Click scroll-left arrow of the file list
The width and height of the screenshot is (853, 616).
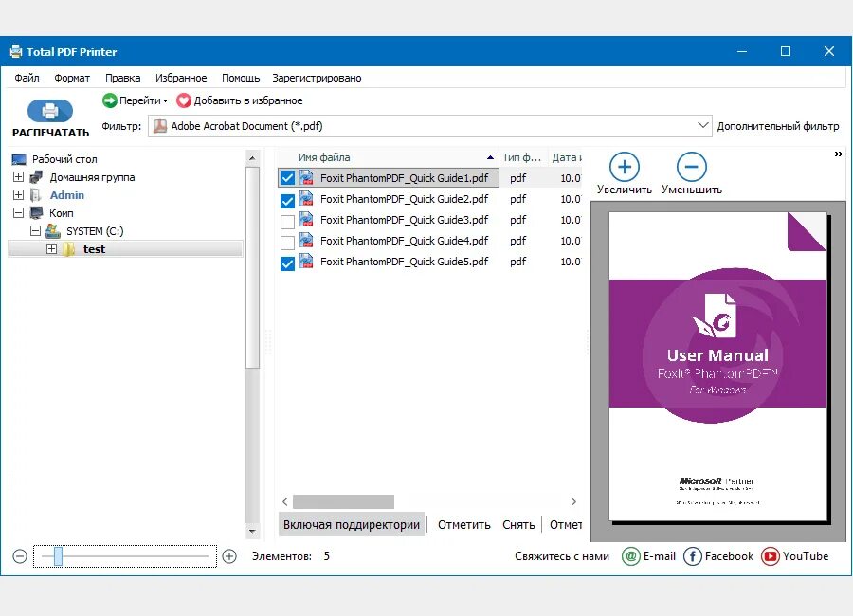(285, 501)
